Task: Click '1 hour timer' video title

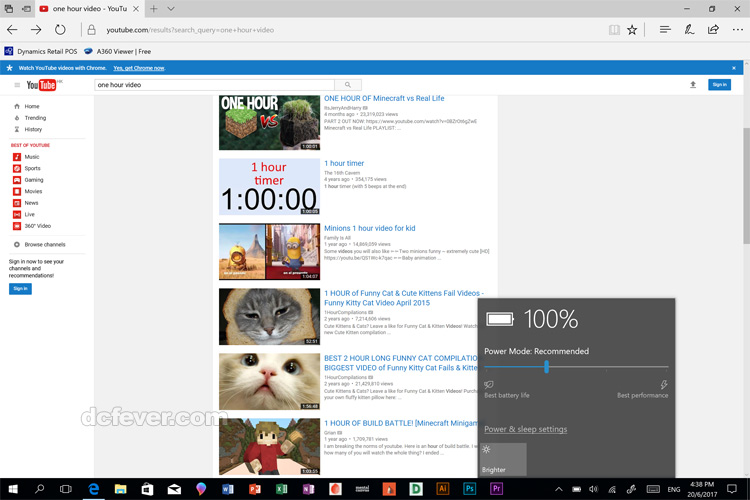Action: 344,163
